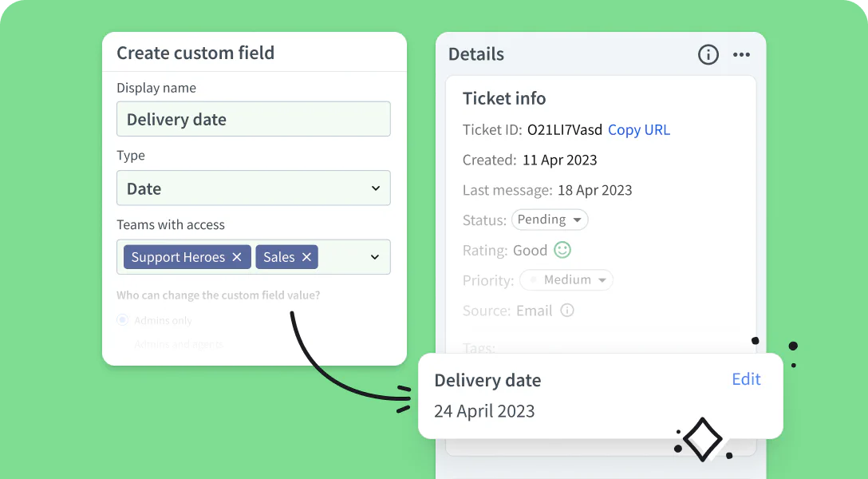Remove the Support Heroes team tag
The width and height of the screenshot is (868, 479).
click(x=237, y=257)
